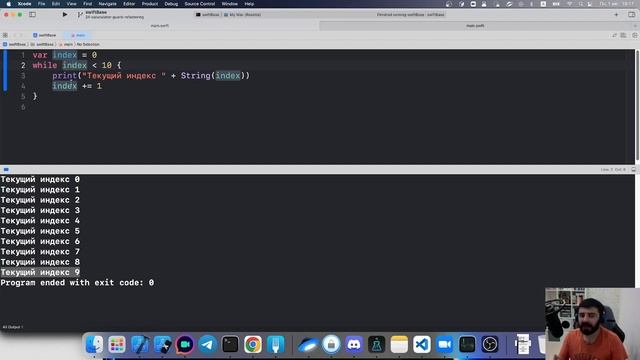Viewport: 640px width, 360px height.
Task: Click the Finished running status text
Action: click(410, 15)
